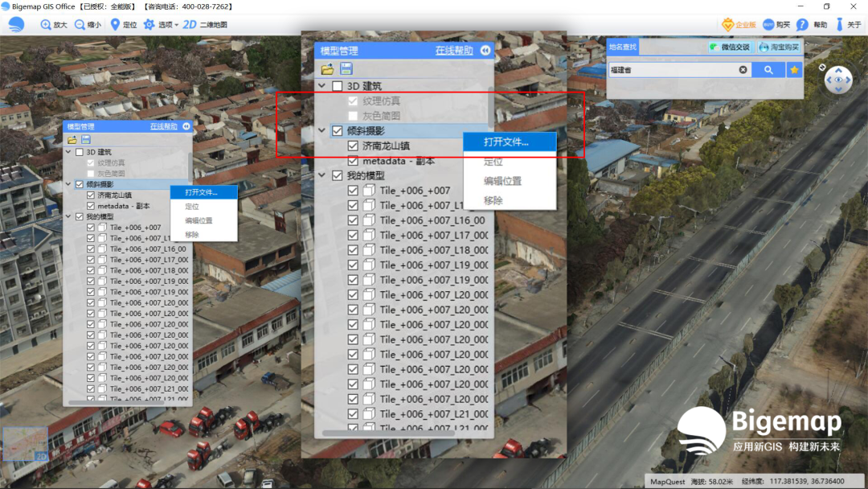The width and height of the screenshot is (868, 489).
Task: Collapse 我的模型 node in enlarged panel
Action: point(321,175)
